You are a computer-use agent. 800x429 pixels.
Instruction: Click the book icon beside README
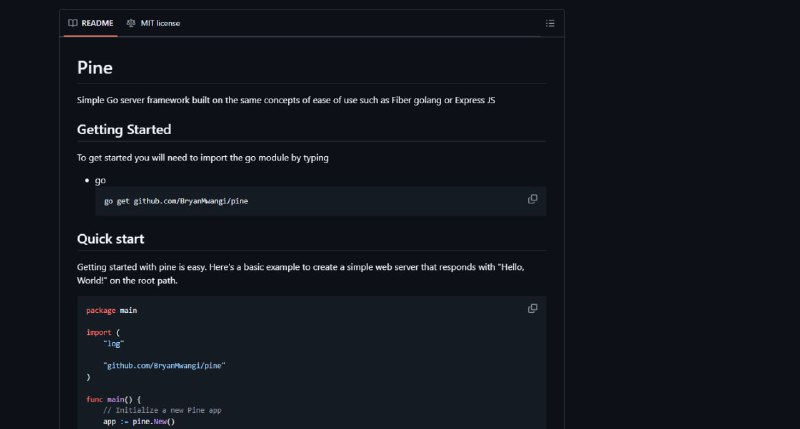(x=73, y=23)
